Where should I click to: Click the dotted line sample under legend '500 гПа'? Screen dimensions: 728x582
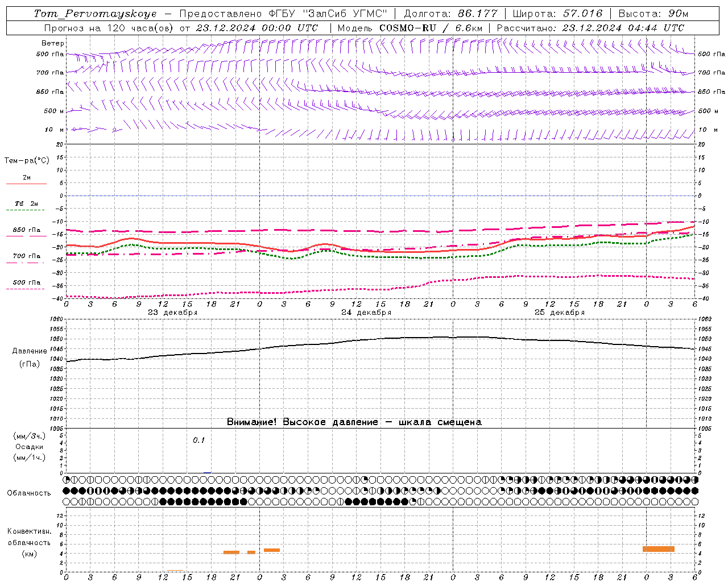coord(26,289)
